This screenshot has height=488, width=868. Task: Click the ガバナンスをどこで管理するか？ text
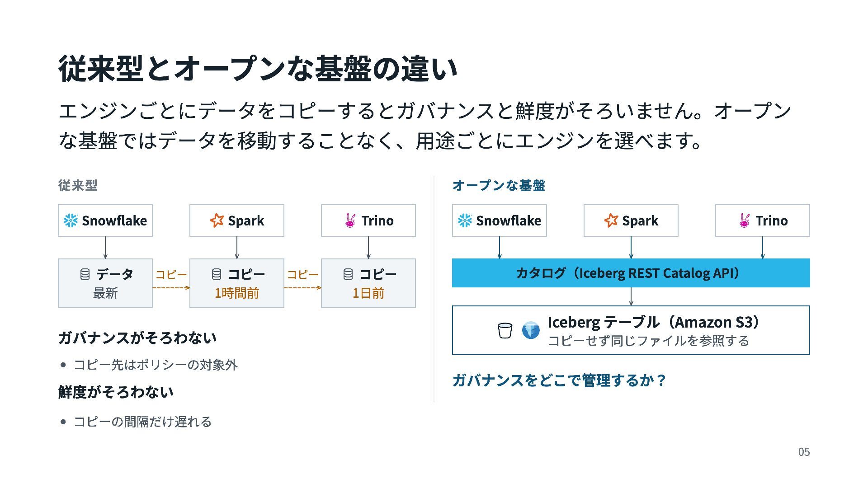tap(559, 380)
